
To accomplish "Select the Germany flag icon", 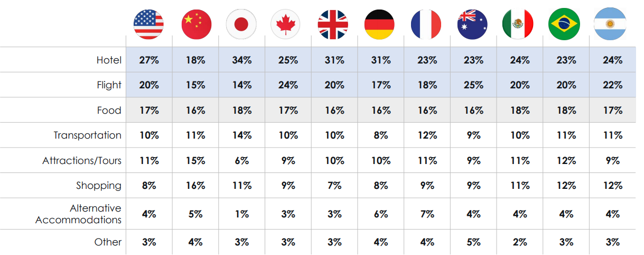I will (379, 24).
